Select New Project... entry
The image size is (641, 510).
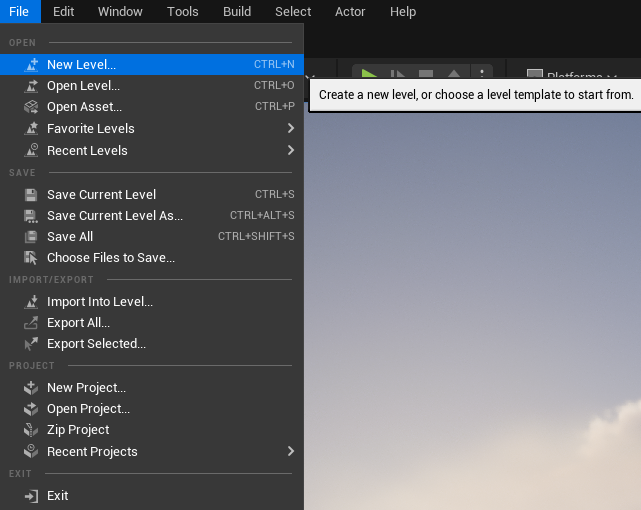pyautogui.click(x=152, y=388)
